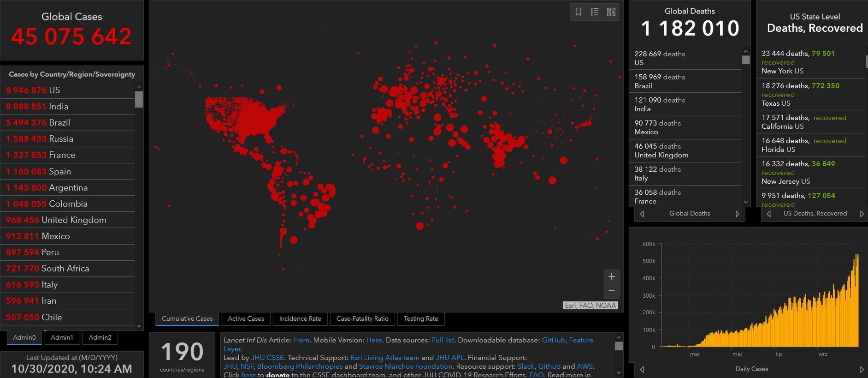868x378 pixels.
Task: Select Iran in country cases list
Action: [67, 301]
